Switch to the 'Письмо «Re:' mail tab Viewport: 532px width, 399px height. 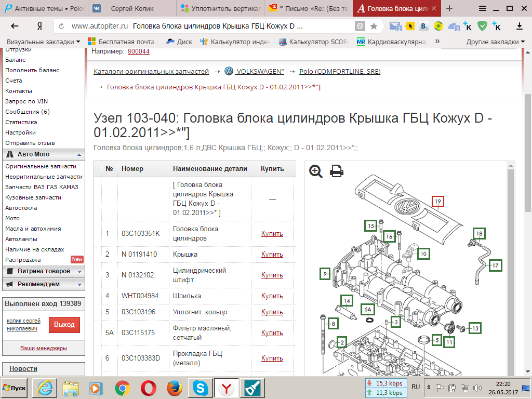(x=309, y=8)
